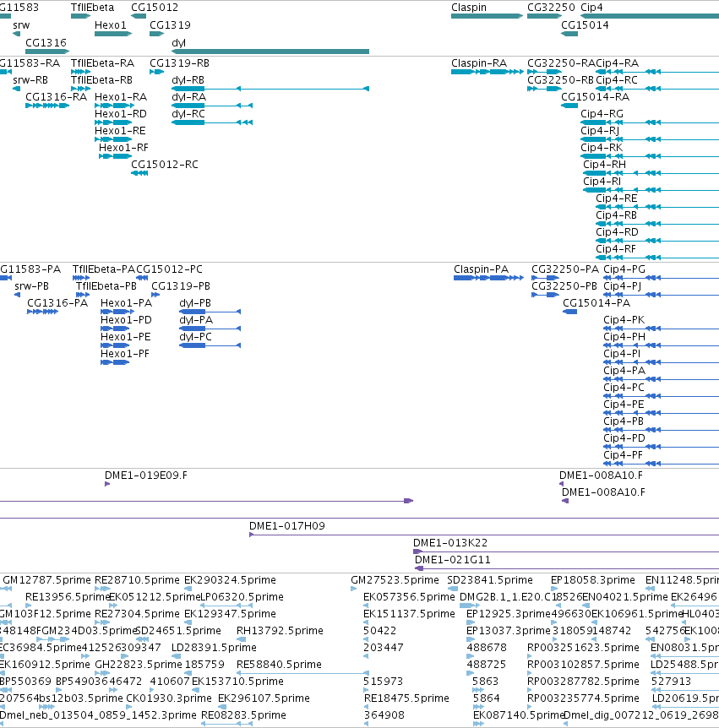Open the GM27523.5prime EST label

[395, 580]
